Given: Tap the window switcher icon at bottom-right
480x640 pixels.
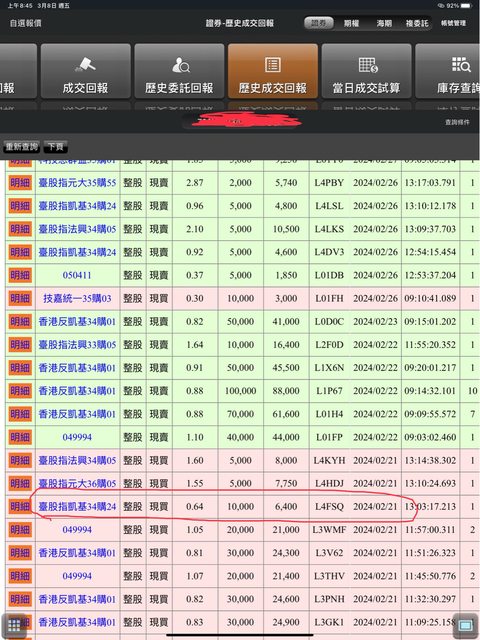Looking at the screenshot, I should point(465,625).
